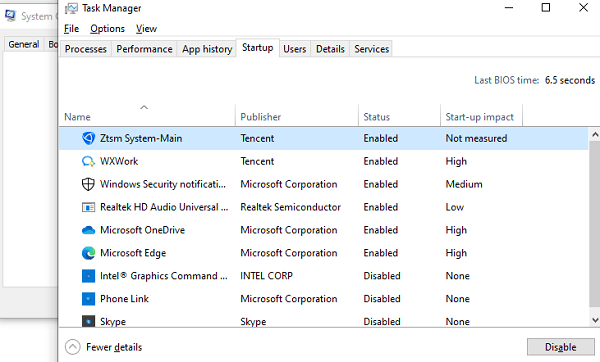Collapse view with Fewer details chevron
Image resolution: width=600 pixels, height=362 pixels.
pos(73,347)
